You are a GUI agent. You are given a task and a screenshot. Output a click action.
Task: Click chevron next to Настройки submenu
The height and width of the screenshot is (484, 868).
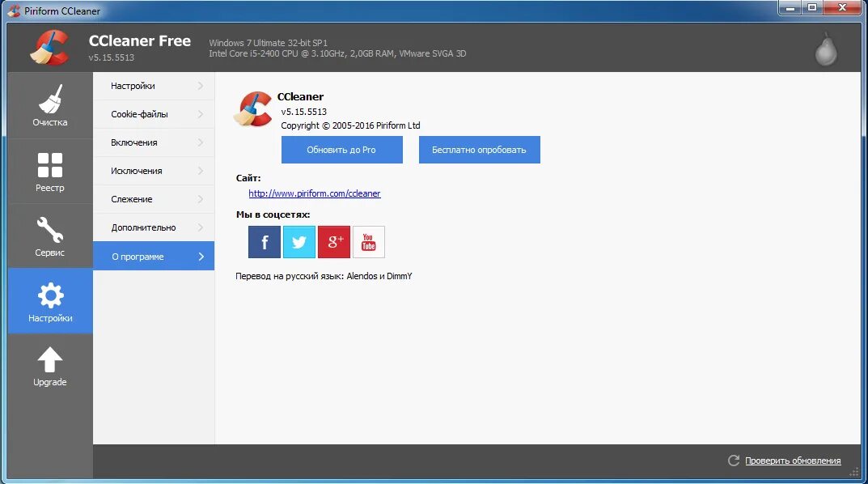coord(201,86)
